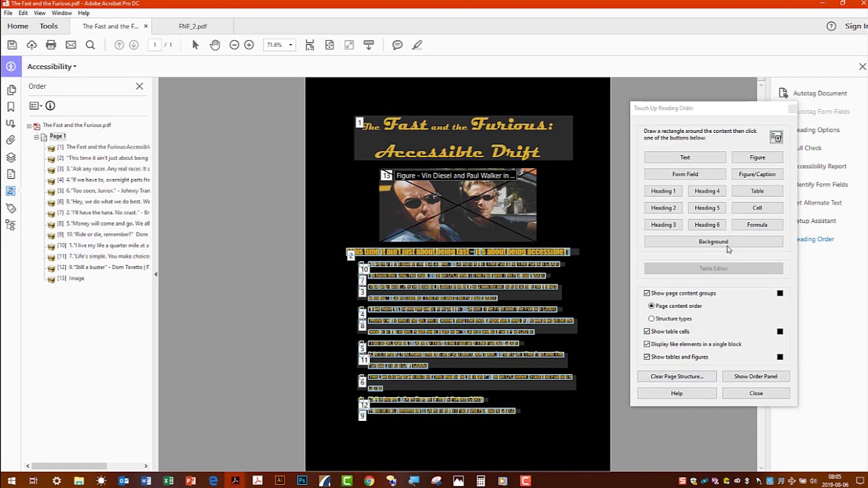Send the file by email envelope icon

71,45
